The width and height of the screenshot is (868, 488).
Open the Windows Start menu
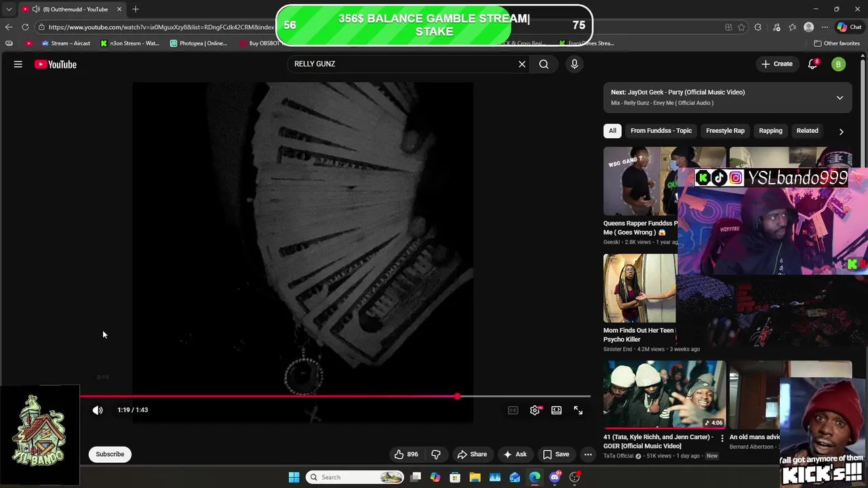[x=294, y=477]
